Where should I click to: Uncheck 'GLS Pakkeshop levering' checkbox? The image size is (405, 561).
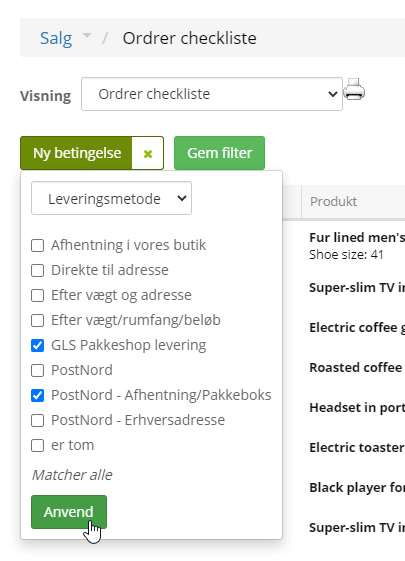tap(38, 346)
